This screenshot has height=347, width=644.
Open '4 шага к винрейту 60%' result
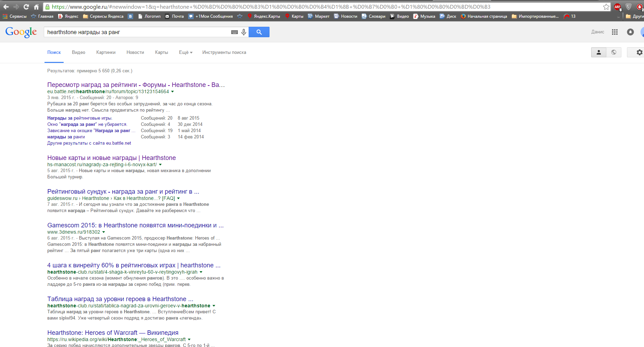134,265
